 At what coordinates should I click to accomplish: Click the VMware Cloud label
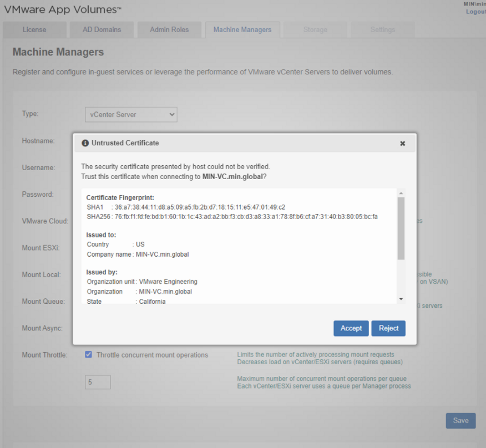tap(45, 221)
